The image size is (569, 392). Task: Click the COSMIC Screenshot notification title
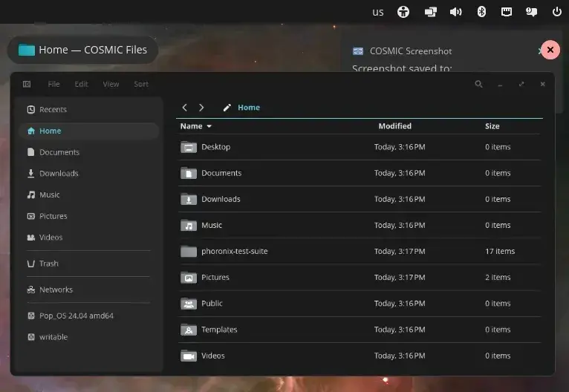click(x=411, y=51)
